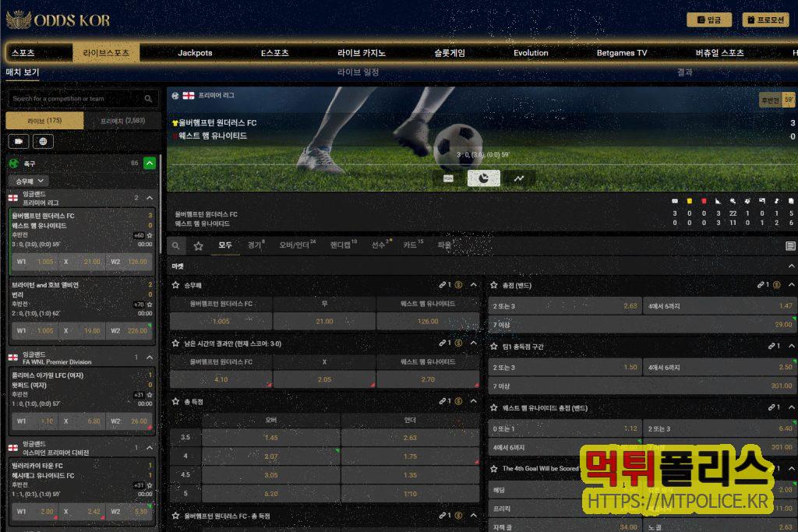Viewport: 798px width, 532px height.
Task: Open the 라이브 일정 link
Action: coord(358,72)
